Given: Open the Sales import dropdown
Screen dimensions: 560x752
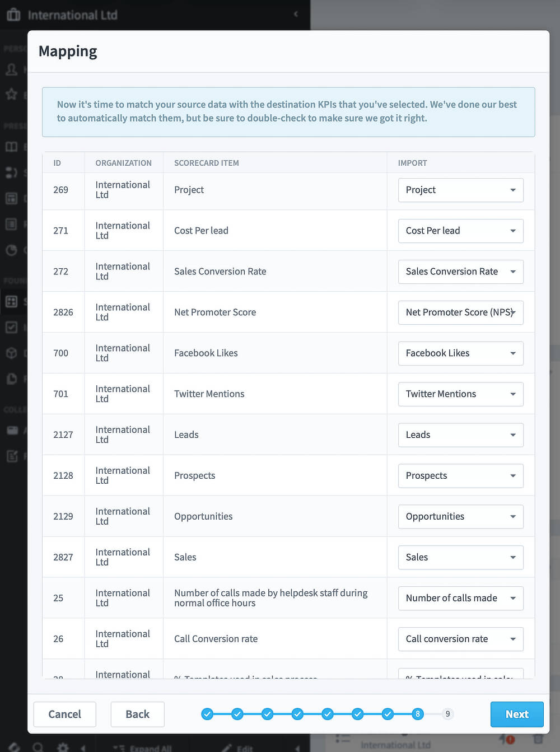Looking at the screenshot, I should 460,557.
